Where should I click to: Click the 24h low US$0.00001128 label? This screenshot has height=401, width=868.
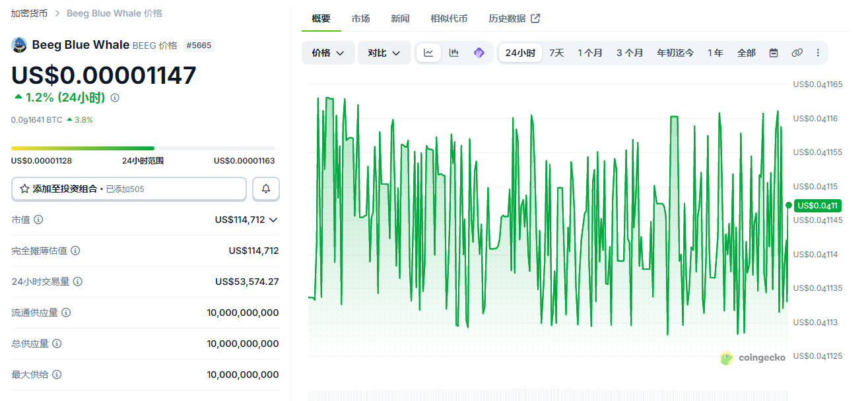click(42, 161)
